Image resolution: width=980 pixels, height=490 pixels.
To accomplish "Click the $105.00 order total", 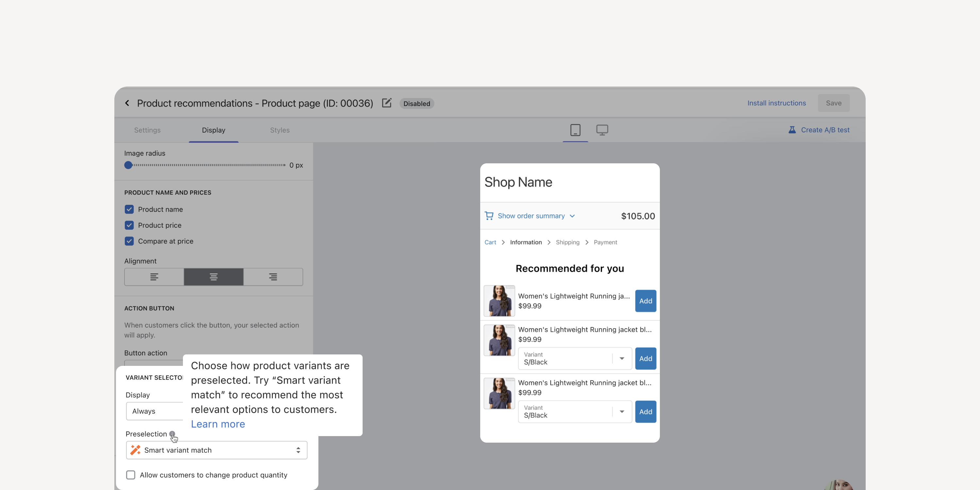I will tap(638, 216).
